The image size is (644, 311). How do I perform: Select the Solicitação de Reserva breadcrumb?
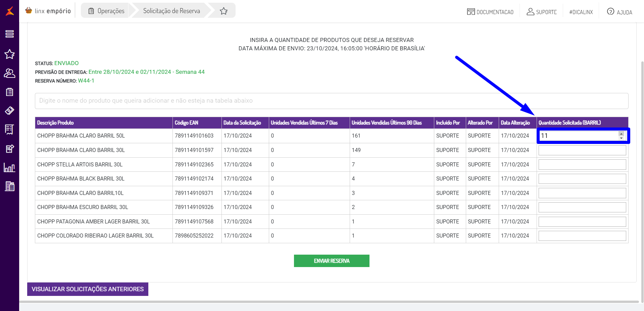(x=171, y=11)
